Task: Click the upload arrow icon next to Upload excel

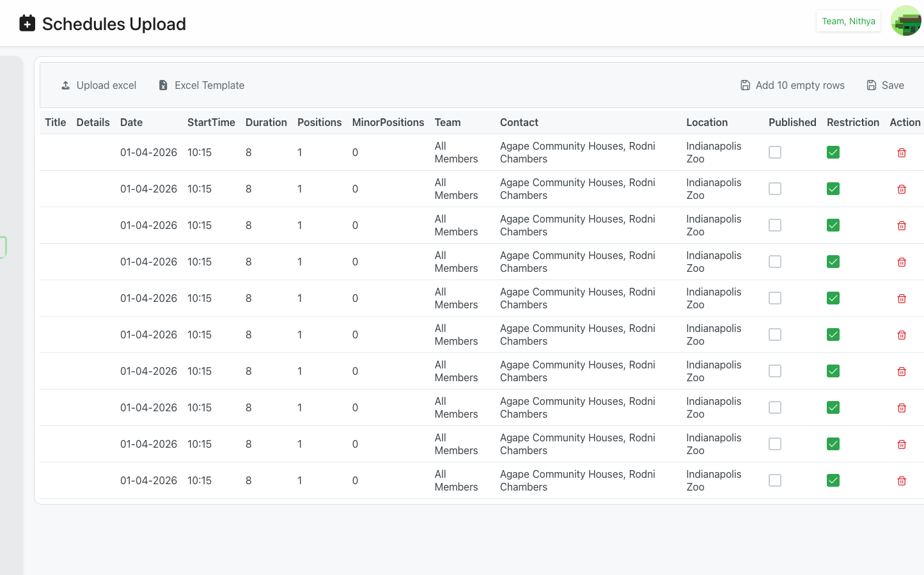Action: 65,84
